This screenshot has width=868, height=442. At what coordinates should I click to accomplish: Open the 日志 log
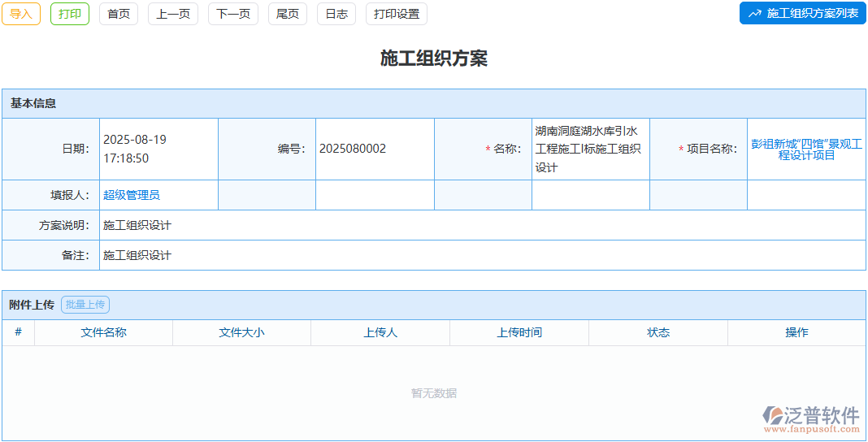[x=336, y=14]
